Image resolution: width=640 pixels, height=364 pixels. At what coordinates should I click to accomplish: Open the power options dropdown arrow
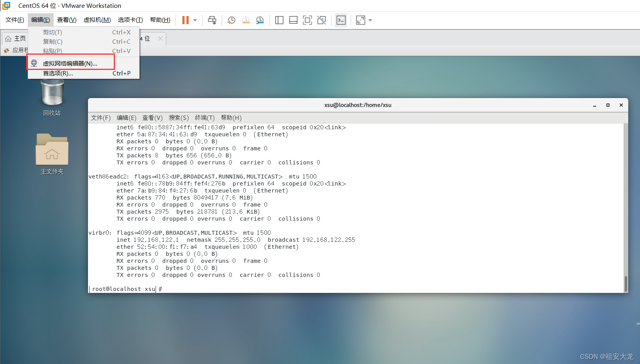coord(195,20)
